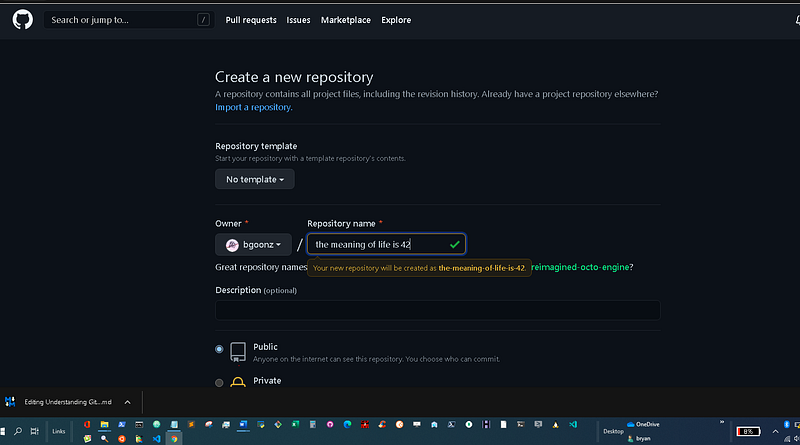
Task: Open Pull requests in the top navigation
Action: tap(251, 20)
